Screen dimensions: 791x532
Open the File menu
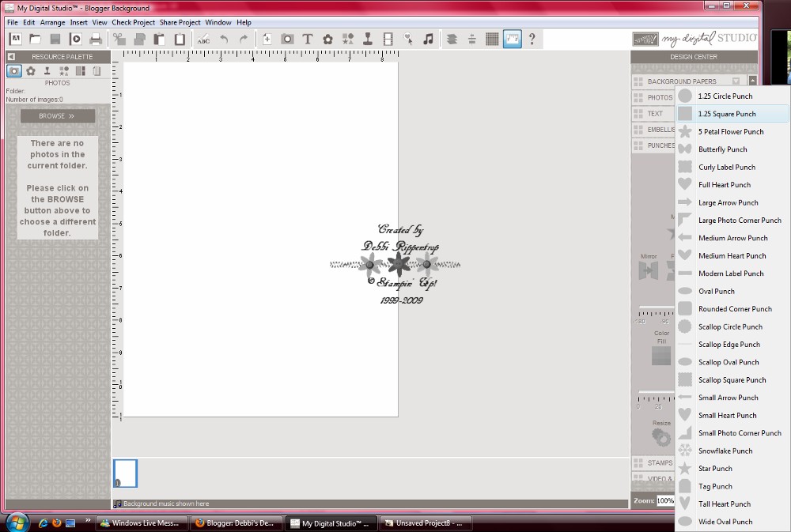[x=13, y=22]
